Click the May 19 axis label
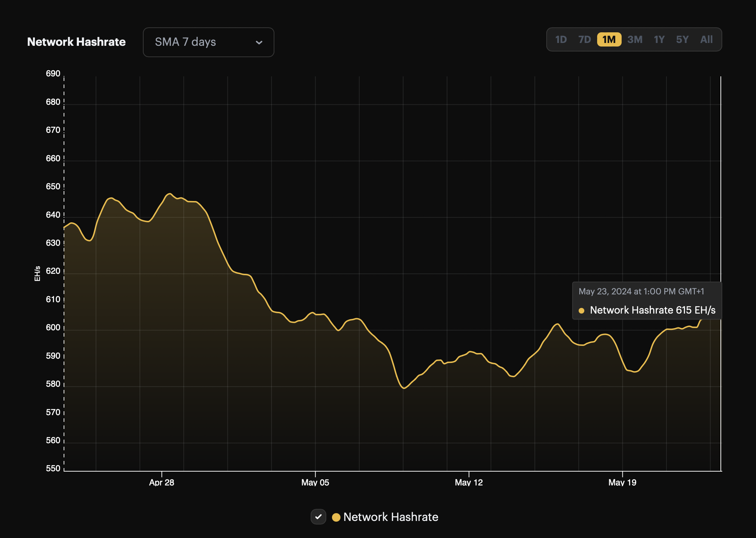The height and width of the screenshot is (538, 756). tap(622, 482)
